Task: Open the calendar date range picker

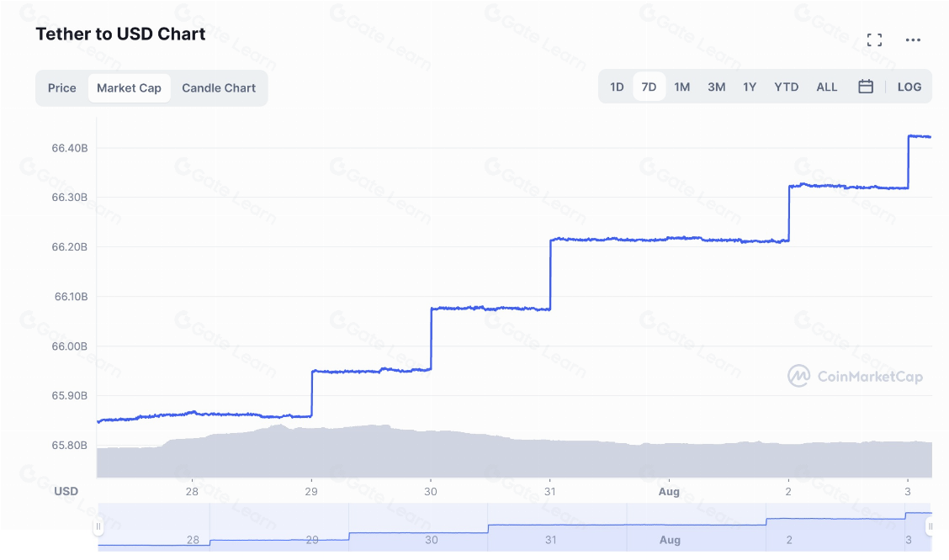Action: point(866,87)
